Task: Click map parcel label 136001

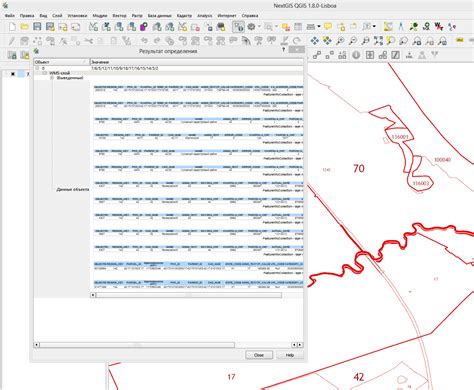Action: point(400,137)
